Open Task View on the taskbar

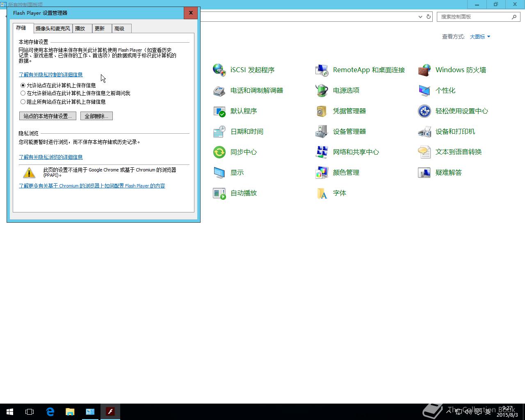(x=30, y=412)
